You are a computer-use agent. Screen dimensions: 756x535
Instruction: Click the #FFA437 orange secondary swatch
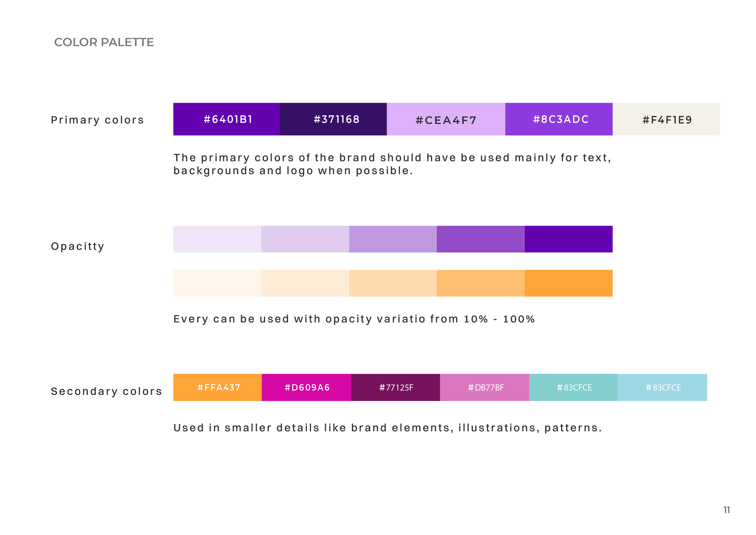[x=217, y=387]
